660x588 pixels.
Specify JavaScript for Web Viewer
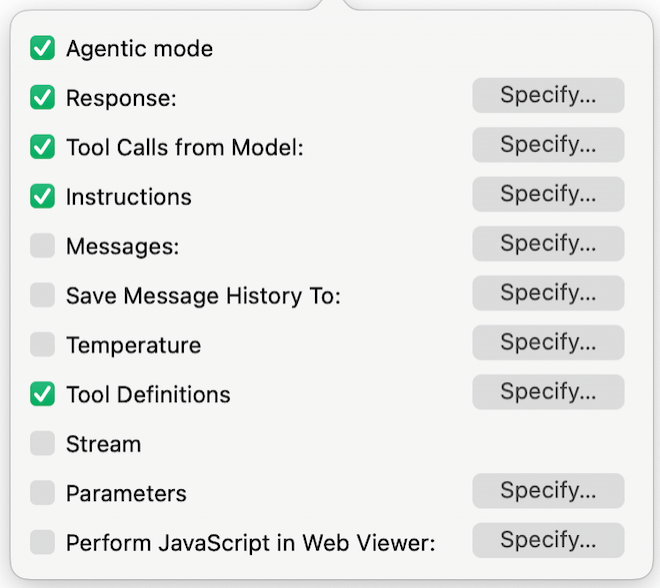(x=548, y=540)
